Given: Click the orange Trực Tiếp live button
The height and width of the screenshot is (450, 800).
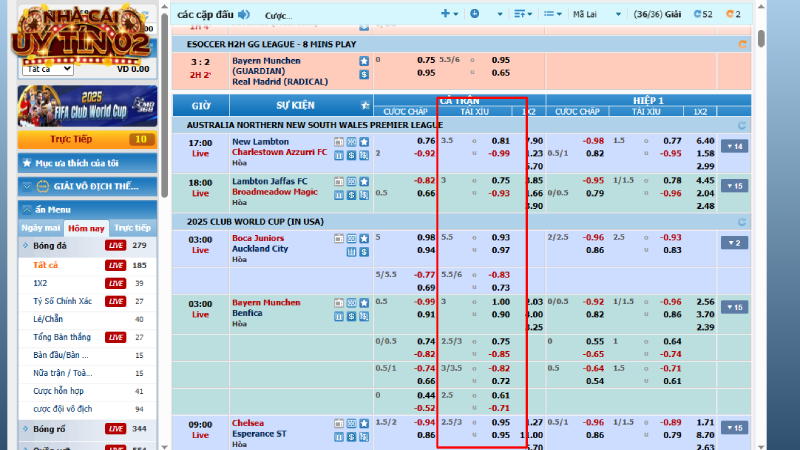Looking at the screenshot, I should [x=84, y=139].
